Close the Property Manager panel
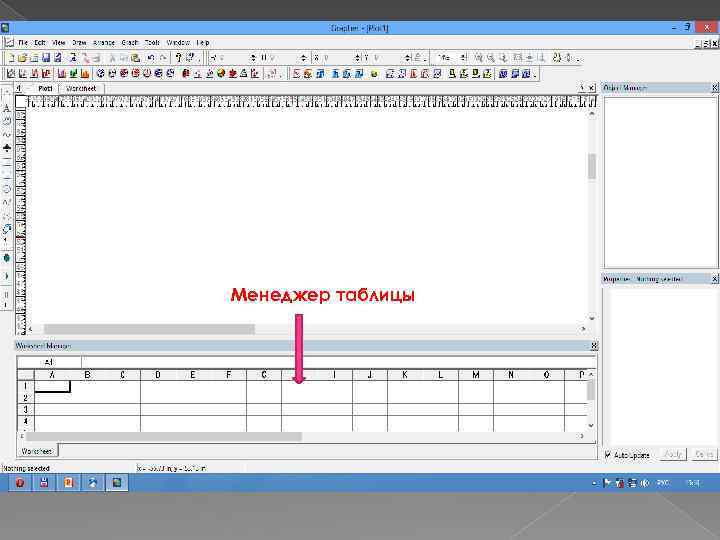Image resolution: width=720 pixels, height=540 pixels. [x=715, y=279]
